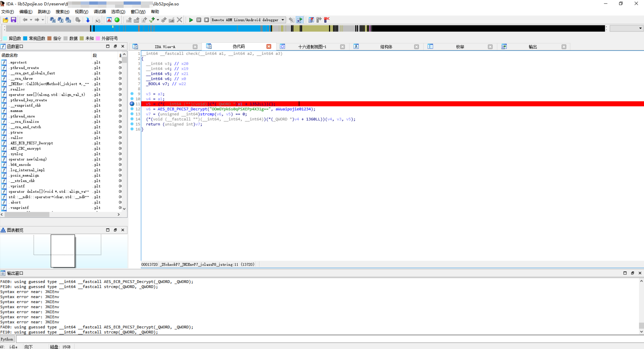
Task: Open the 调试器 menu
Action: click(x=99, y=11)
